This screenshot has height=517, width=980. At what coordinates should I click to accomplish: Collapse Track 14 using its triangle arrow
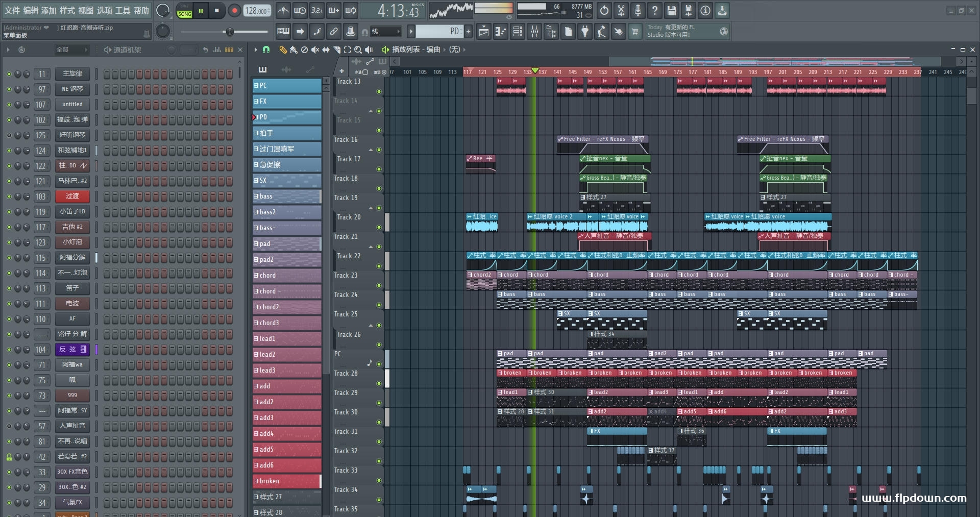click(x=371, y=111)
